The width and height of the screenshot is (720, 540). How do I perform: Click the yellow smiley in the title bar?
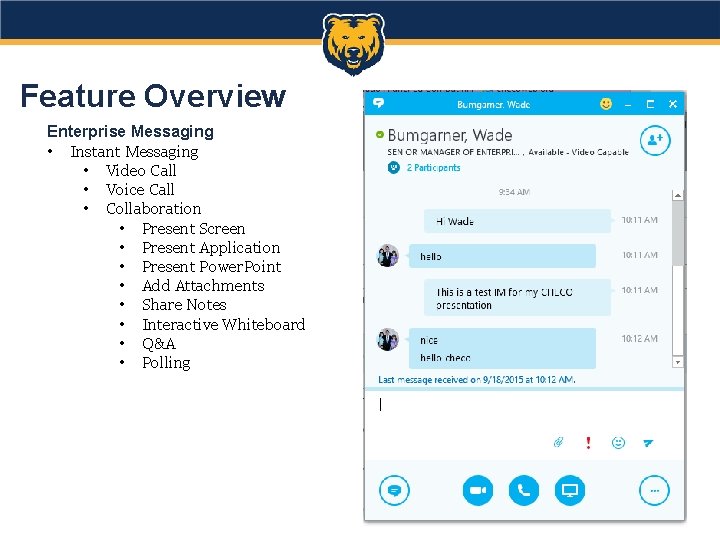(x=606, y=104)
